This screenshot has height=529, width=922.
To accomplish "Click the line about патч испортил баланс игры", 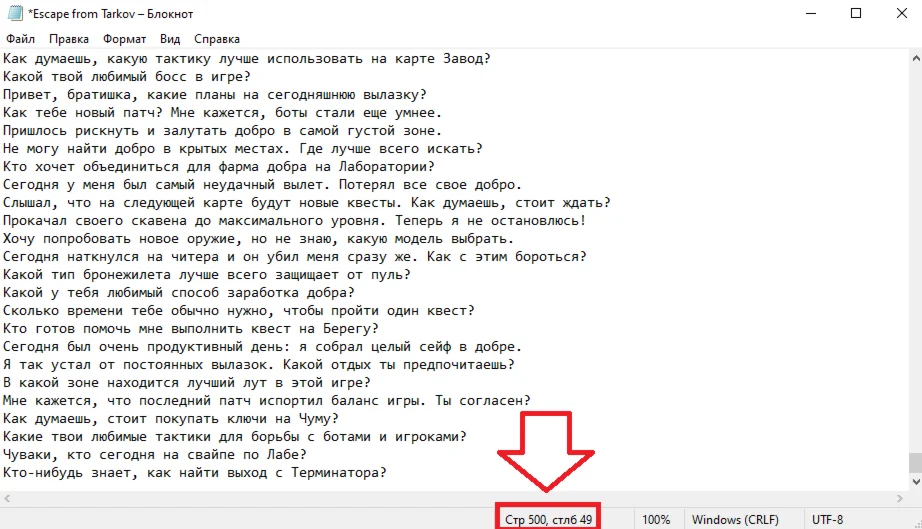I will 266,401.
